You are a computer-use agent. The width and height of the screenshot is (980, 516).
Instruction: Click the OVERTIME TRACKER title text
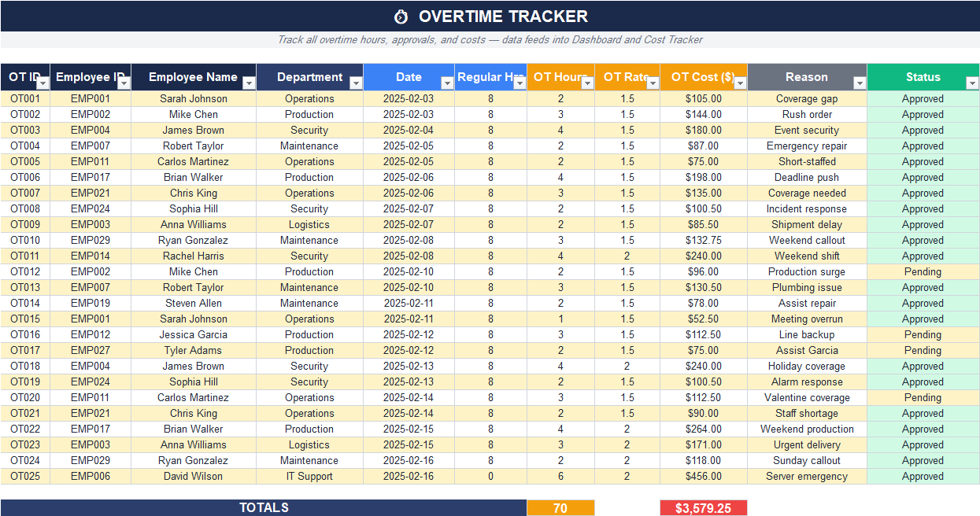[x=505, y=16]
